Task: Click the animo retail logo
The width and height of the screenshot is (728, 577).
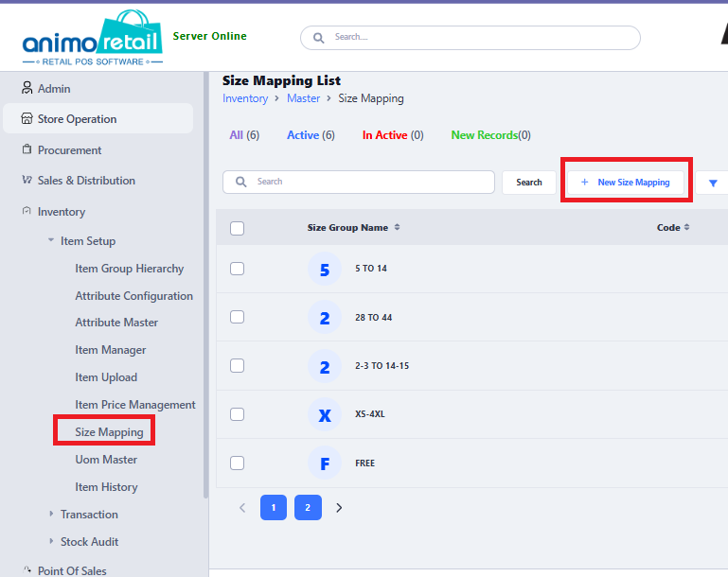Action: click(x=93, y=38)
